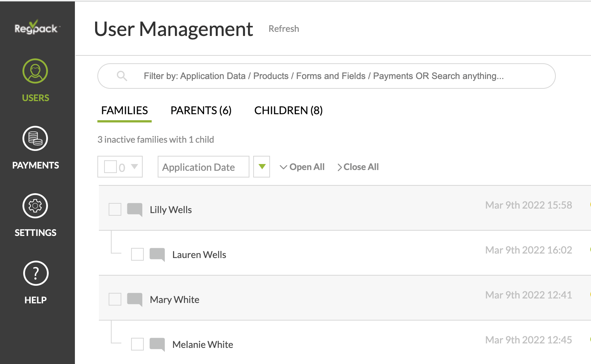Switch to the Parents (6) tab

[201, 110]
